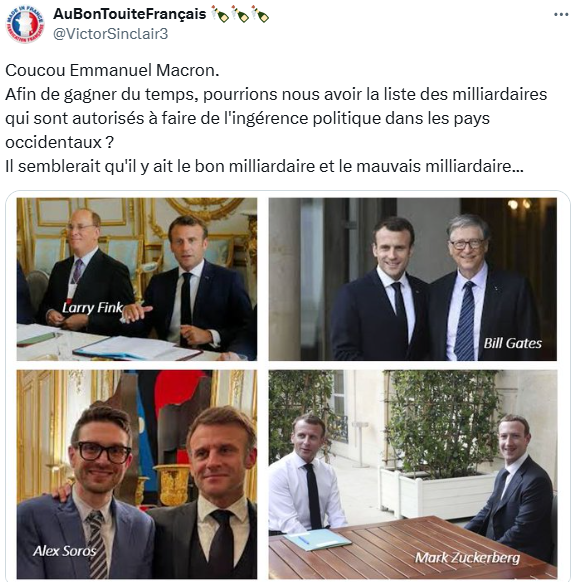Screen dimensions: 580x582
Task: Open the Made in France profile avatar
Action: [x=25, y=24]
